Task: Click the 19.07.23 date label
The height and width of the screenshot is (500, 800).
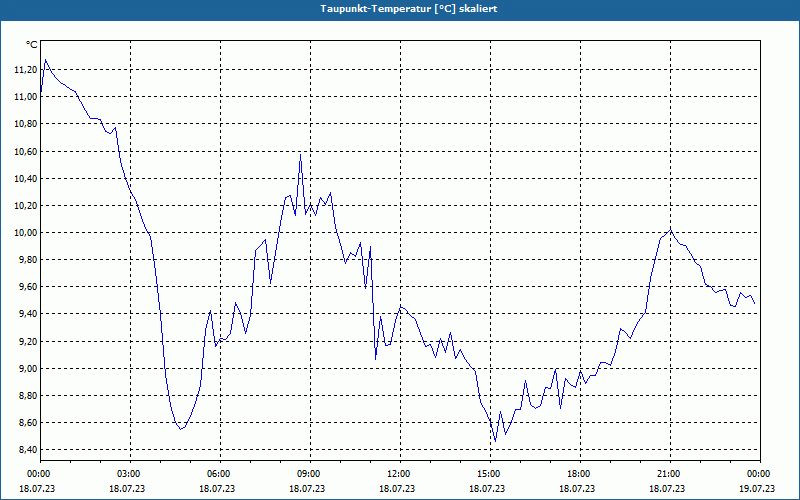Action: pos(757,488)
